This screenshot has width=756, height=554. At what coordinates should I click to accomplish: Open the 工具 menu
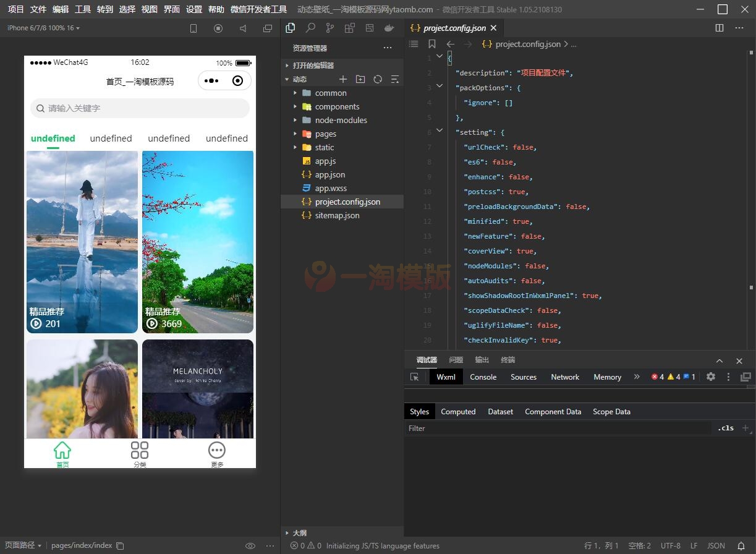pos(83,9)
